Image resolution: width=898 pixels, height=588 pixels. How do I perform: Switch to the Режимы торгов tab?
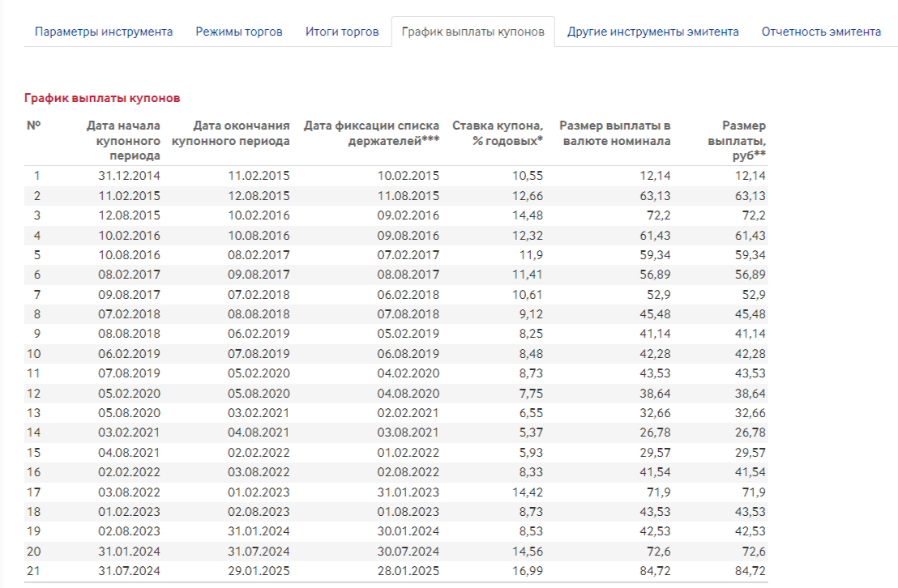(x=239, y=32)
